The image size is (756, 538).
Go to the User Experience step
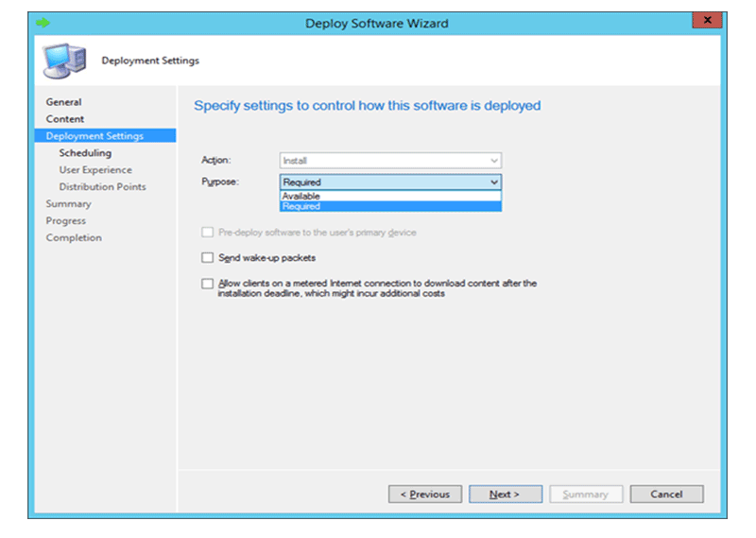click(95, 170)
